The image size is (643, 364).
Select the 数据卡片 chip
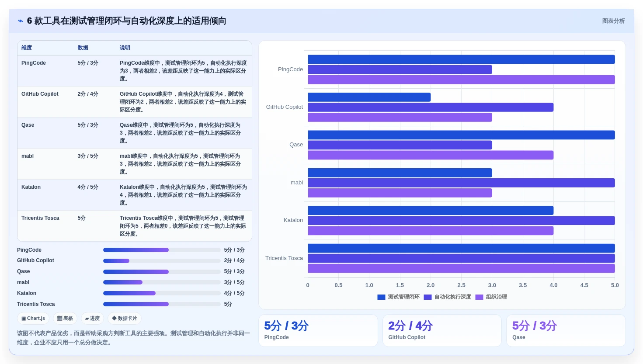(125, 319)
